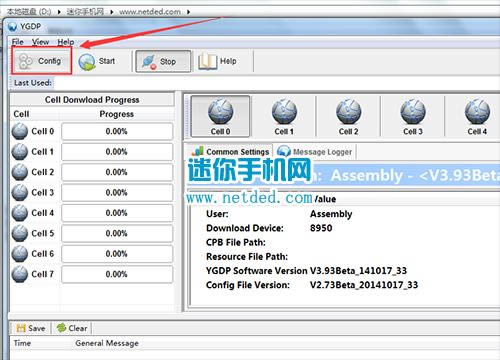Click the Cell 7 progress bar
The image size is (500, 360).
tap(117, 274)
